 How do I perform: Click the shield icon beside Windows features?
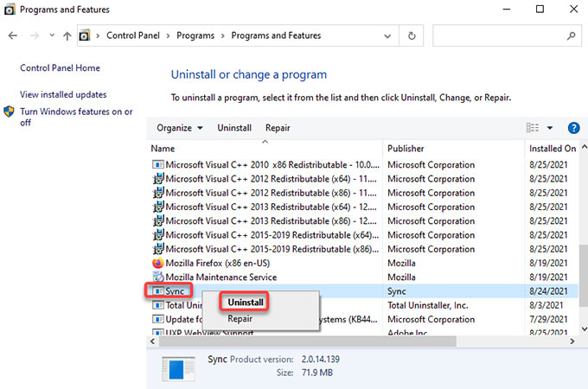coord(9,112)
